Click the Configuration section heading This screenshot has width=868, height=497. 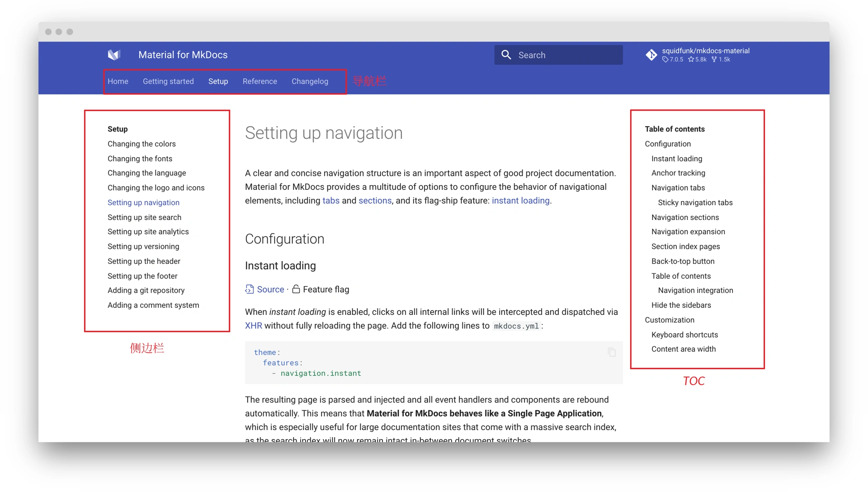(284, 239)
